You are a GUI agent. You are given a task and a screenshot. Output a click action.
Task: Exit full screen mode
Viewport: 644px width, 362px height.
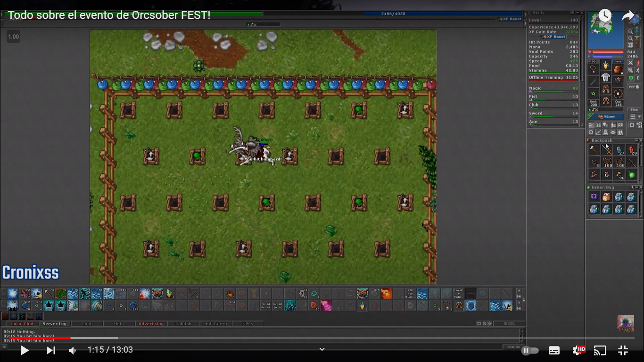[x=623, y=350]
